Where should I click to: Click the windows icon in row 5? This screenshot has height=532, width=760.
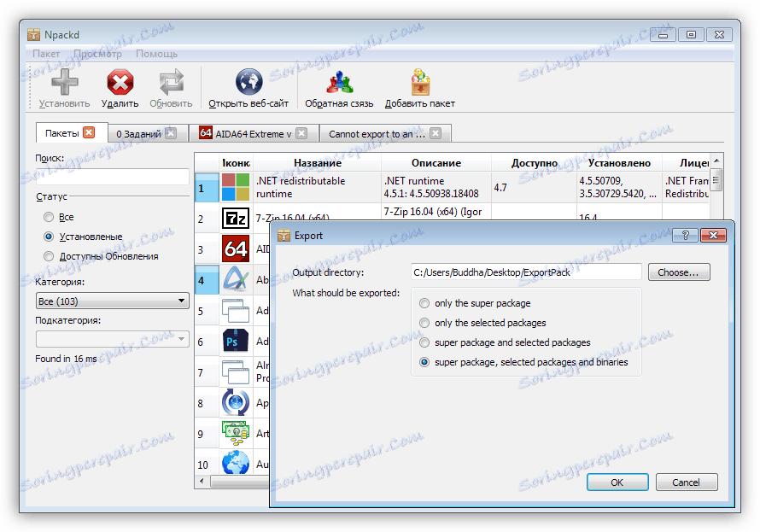coord(236,311)
